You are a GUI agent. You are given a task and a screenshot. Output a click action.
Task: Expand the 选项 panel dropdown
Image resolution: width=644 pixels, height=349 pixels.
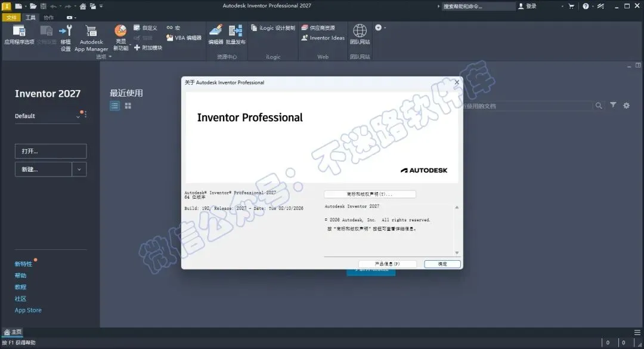coord(110,57)
